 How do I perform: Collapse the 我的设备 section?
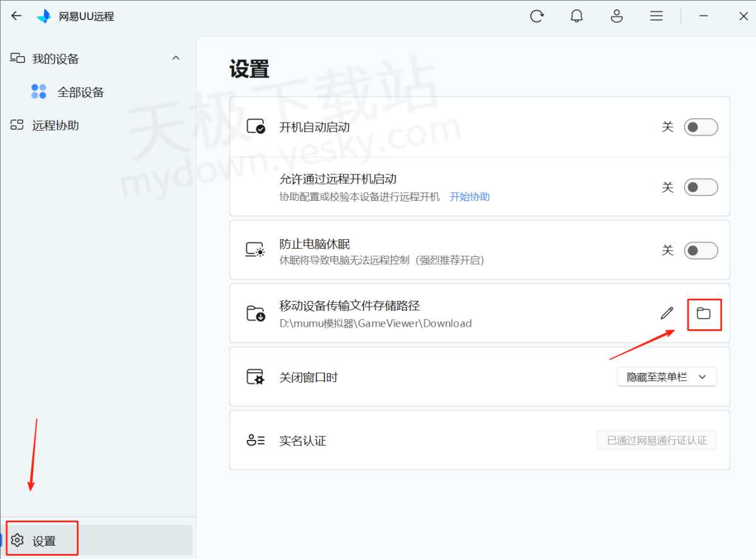coord(176,57)
